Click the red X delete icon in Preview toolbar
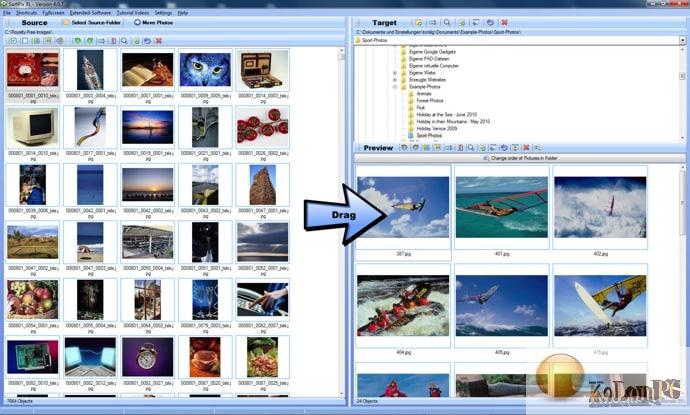 [x=526, y=147]
